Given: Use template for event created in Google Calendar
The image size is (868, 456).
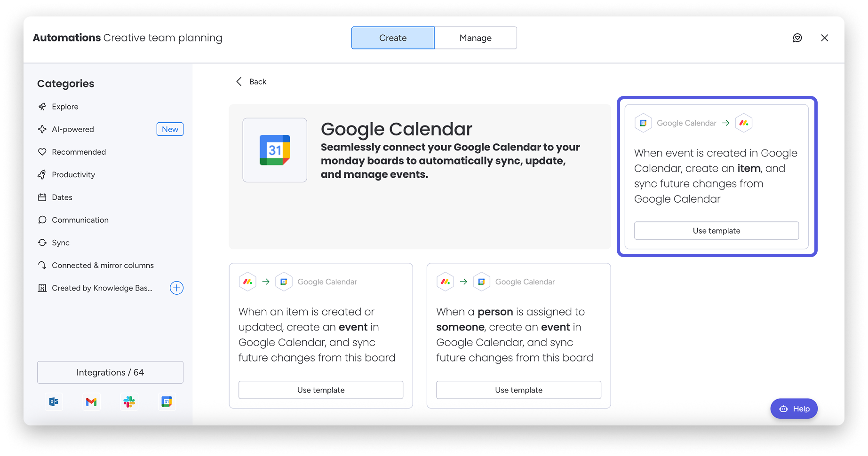Looking at the screenshot, I should click(717, 231).
